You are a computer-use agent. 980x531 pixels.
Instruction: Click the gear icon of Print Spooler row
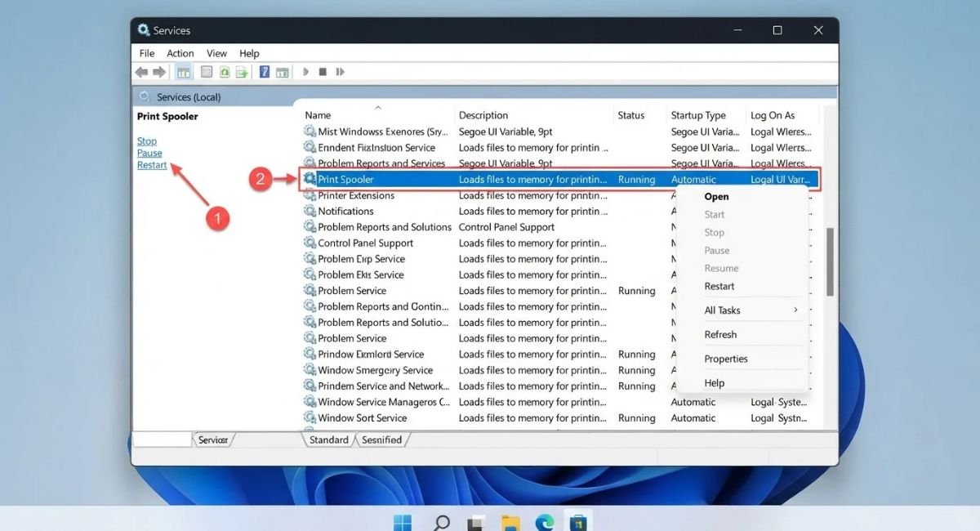click(310, 179)
